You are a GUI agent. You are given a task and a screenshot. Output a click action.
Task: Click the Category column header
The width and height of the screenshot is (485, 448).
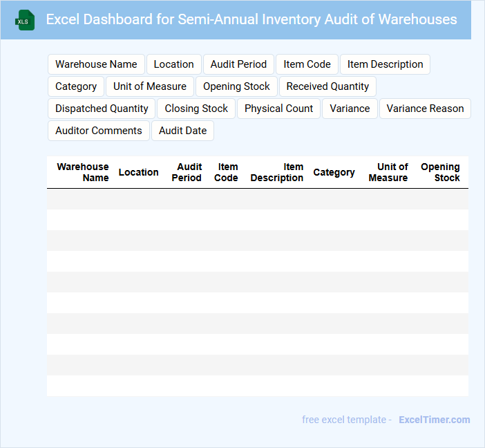334,172
